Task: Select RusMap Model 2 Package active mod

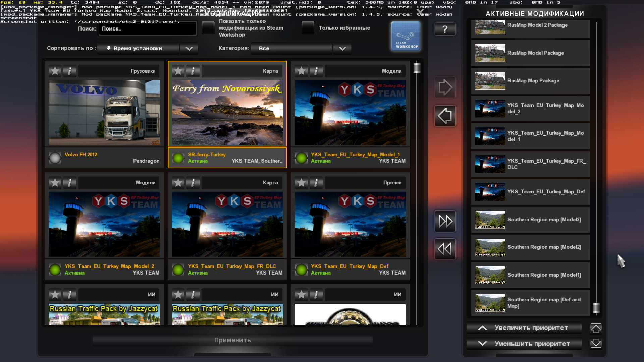Action: (531, 29)
